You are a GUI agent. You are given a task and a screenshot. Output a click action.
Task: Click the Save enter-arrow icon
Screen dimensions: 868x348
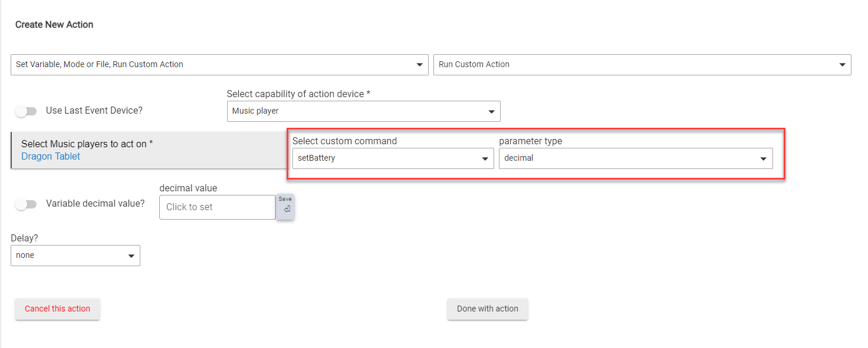coord(286,209)
